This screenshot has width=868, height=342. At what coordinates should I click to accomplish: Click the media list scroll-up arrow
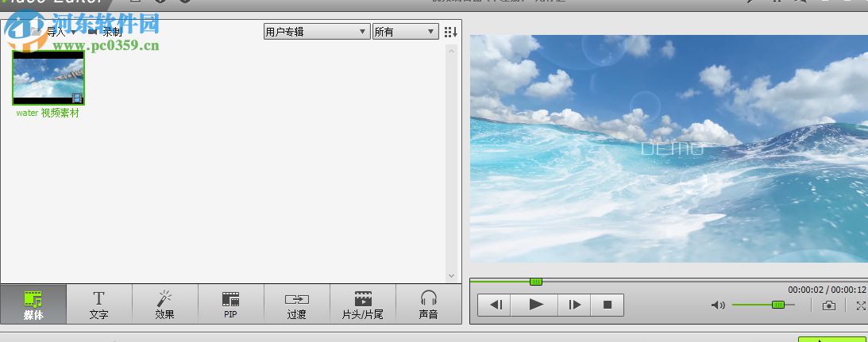click(451, 51)
